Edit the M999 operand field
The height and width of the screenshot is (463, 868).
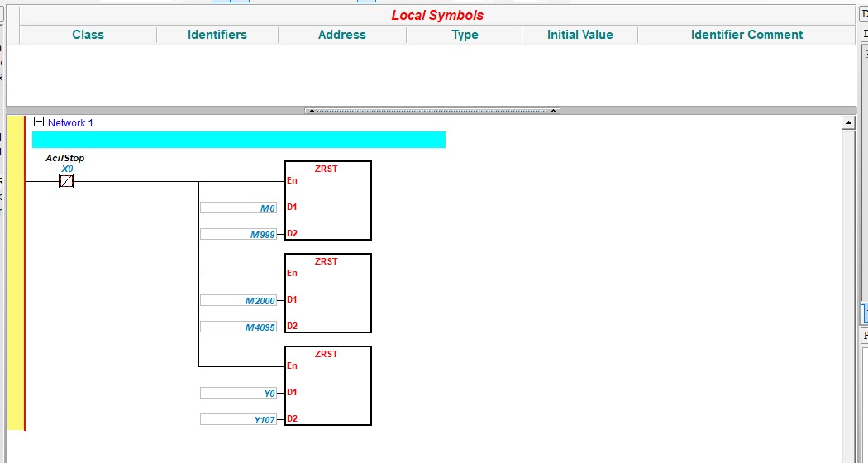[239, 234]
